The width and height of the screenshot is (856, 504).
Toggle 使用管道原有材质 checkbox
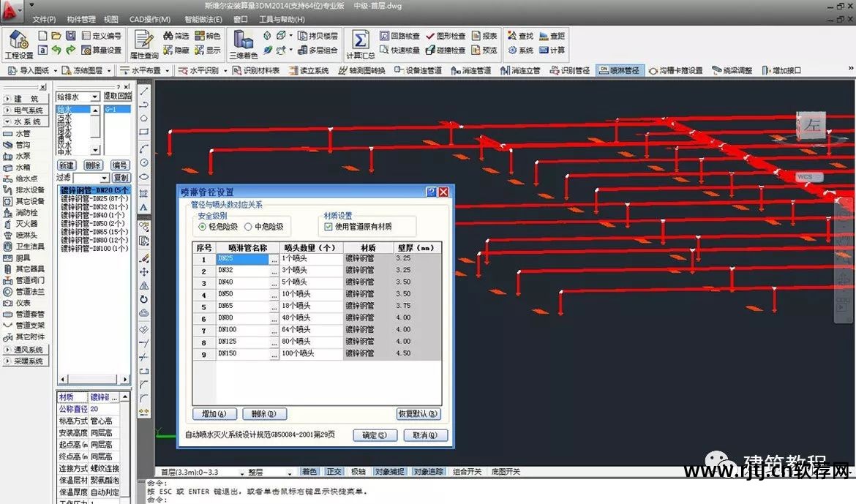coord(328,227)
